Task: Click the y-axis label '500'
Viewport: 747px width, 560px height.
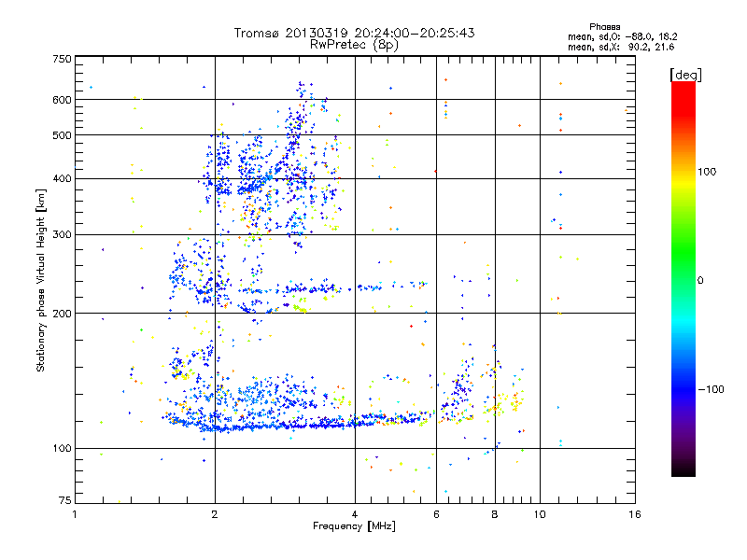Action: pos(63,135)
